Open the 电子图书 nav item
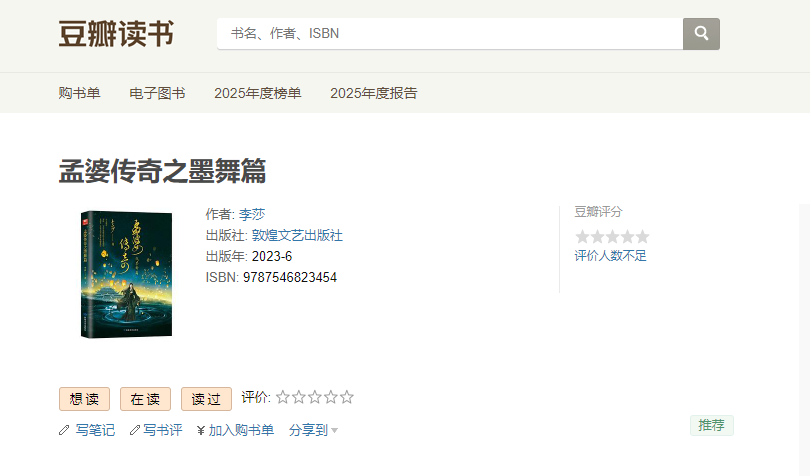 pyautogui.click(x=157, y=93)
